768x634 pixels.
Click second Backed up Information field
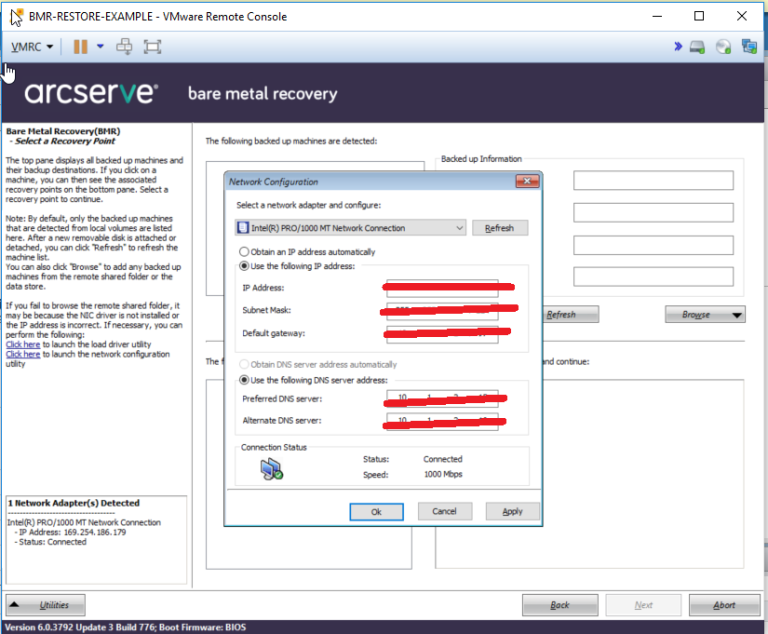(x=653, y=213)
